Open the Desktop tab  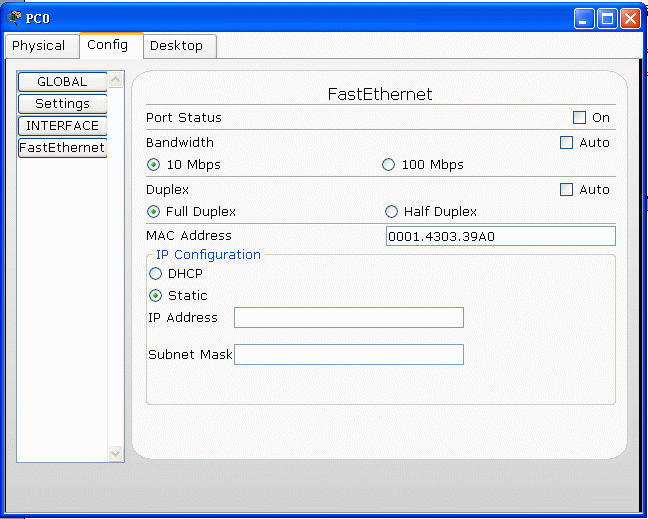pos(177,46)
